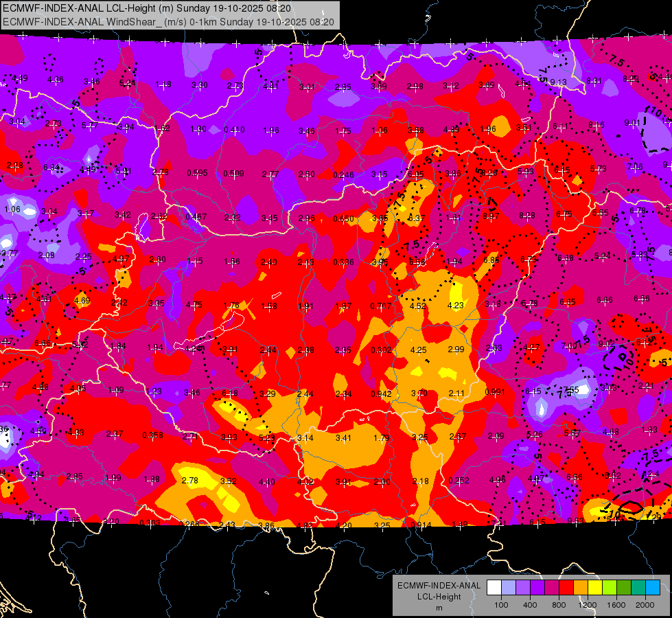672x618 pixels.
Task: Click the legend scale label 1600
Action: click(x=616, y=605)
